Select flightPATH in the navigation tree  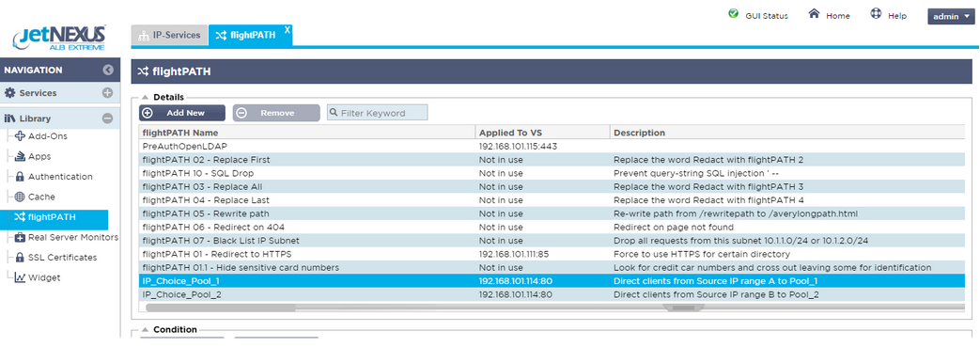coord(54,218)
